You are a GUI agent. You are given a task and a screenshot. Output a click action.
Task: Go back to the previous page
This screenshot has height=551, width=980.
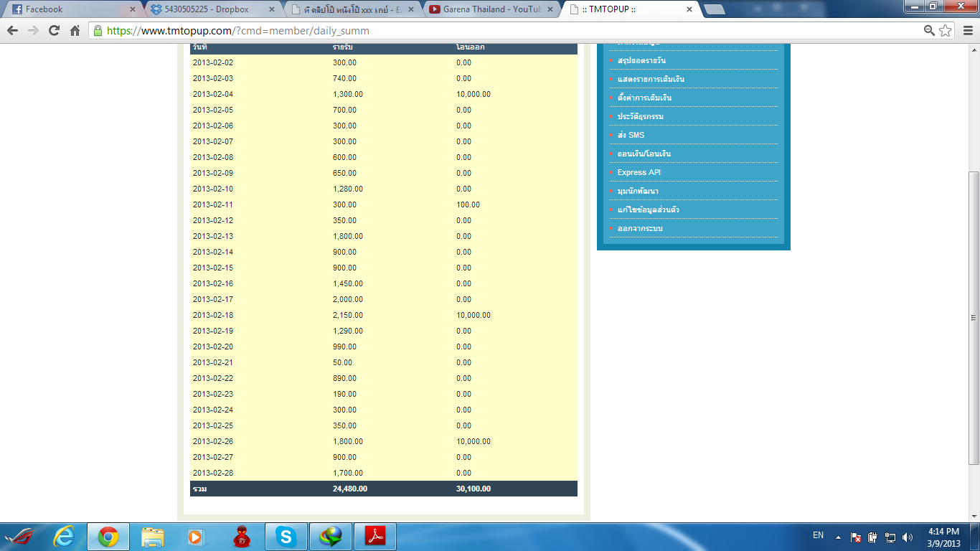pos(12,31)
